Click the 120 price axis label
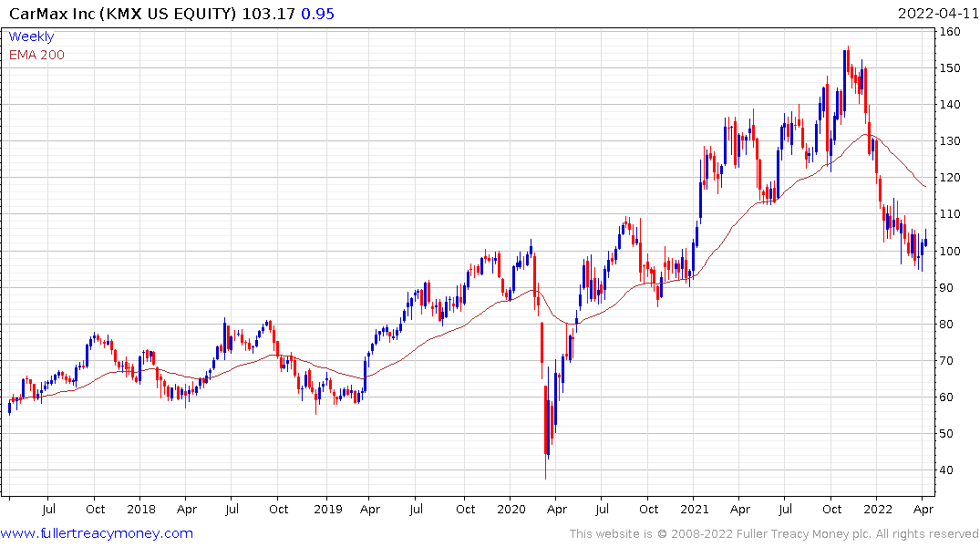The image size is (980, 547). pos(950,178)
